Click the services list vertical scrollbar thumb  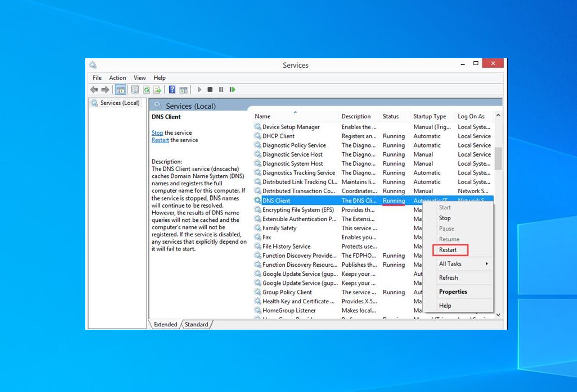498,159
